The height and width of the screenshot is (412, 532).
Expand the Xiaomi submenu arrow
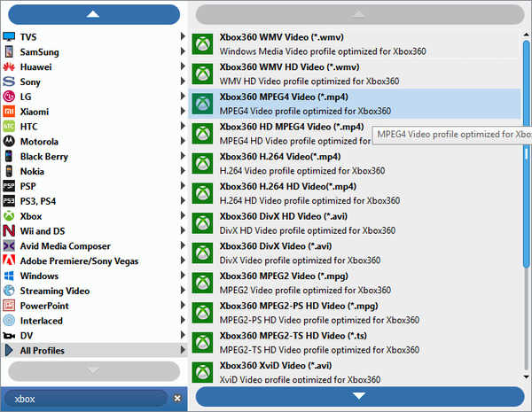click(183, 111)
